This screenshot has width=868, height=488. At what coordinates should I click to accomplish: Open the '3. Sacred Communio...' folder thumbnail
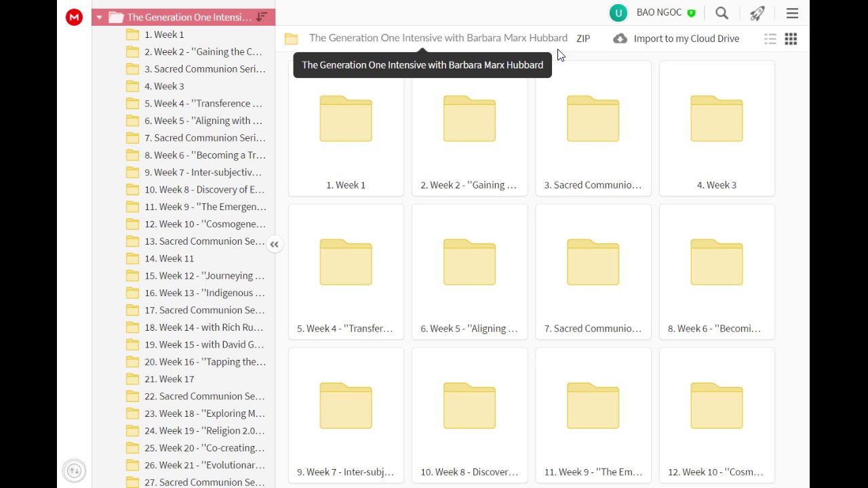593,128
